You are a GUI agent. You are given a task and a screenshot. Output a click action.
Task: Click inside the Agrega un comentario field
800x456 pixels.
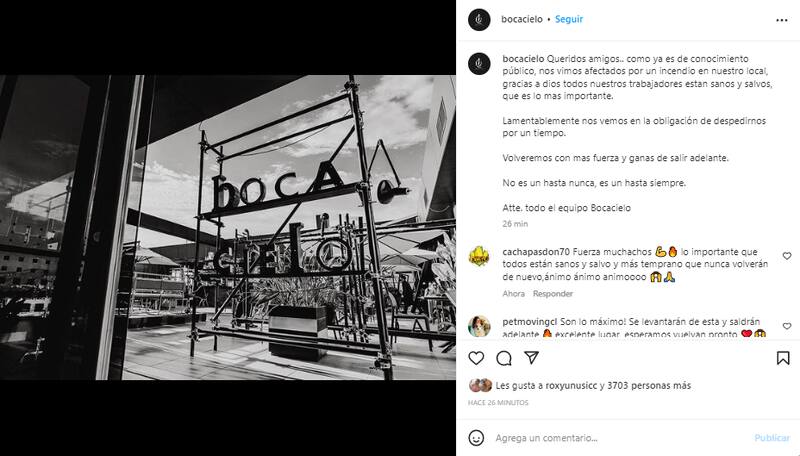point(621,438)
